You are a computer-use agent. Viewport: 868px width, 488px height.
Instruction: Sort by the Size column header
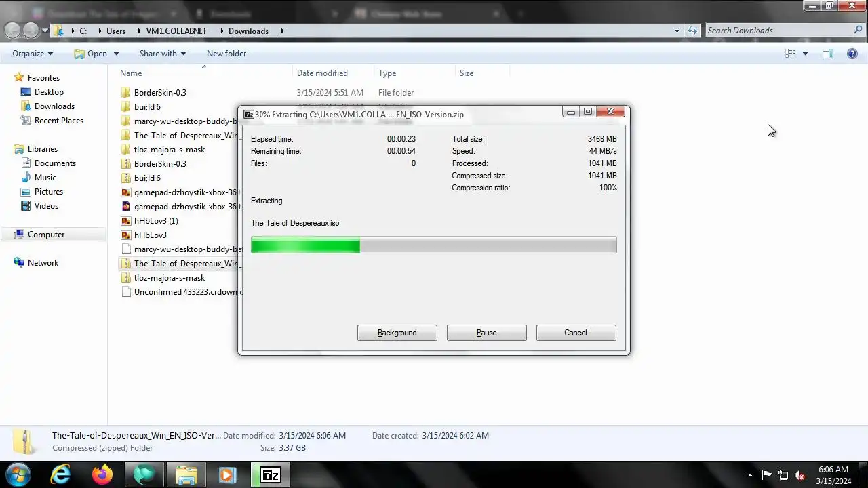click(467, 73)
